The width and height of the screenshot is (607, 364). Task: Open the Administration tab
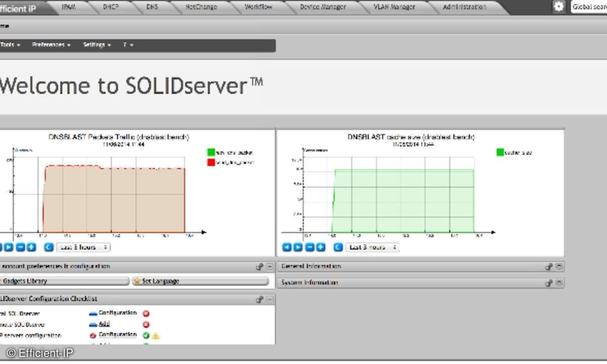[464, 7]
